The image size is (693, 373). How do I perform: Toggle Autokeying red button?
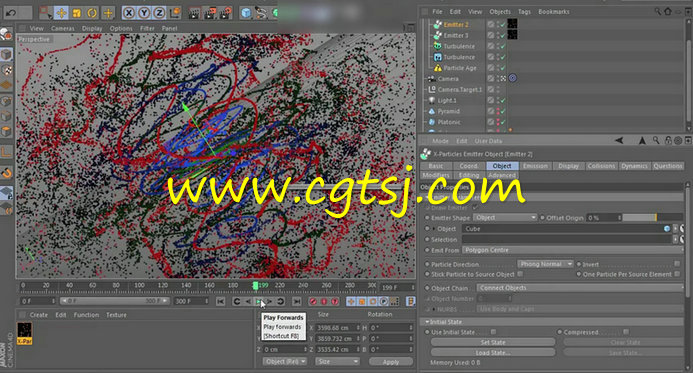[x=324, y=301]
